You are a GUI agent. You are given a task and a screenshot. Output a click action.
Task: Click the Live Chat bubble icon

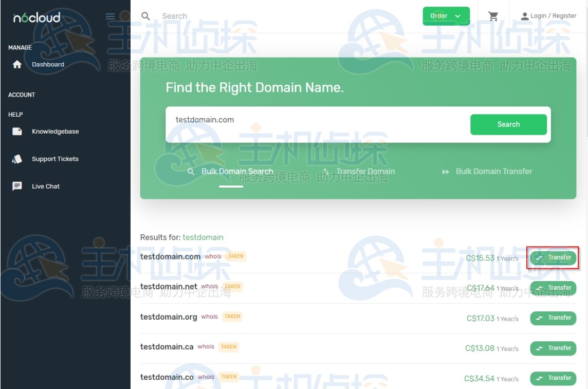tap(17, 186)
